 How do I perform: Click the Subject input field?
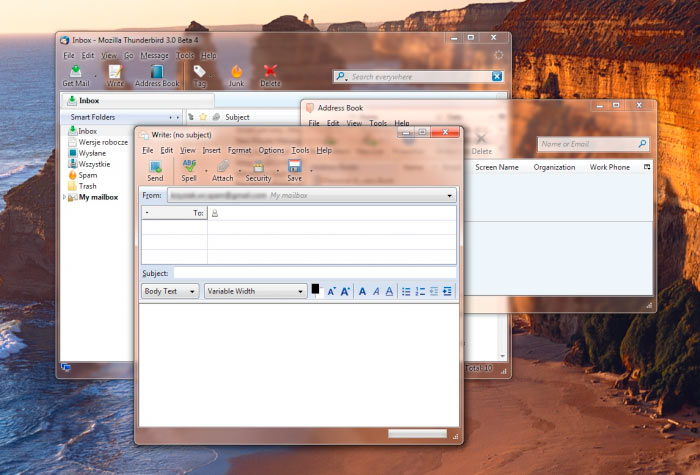point(314,272)
